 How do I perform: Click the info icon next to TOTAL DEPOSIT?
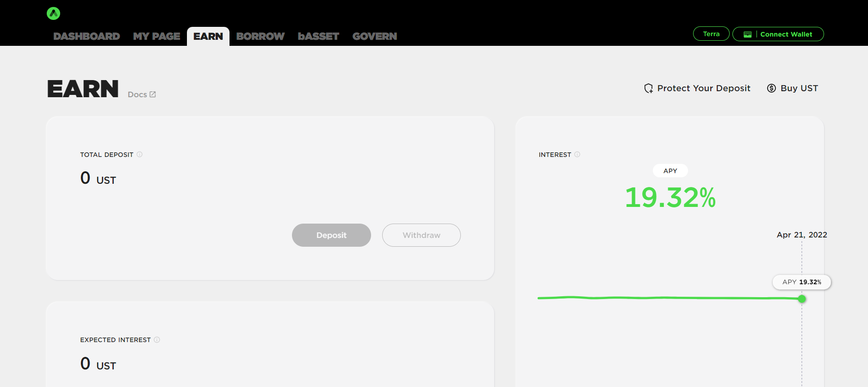click(139, 155)
